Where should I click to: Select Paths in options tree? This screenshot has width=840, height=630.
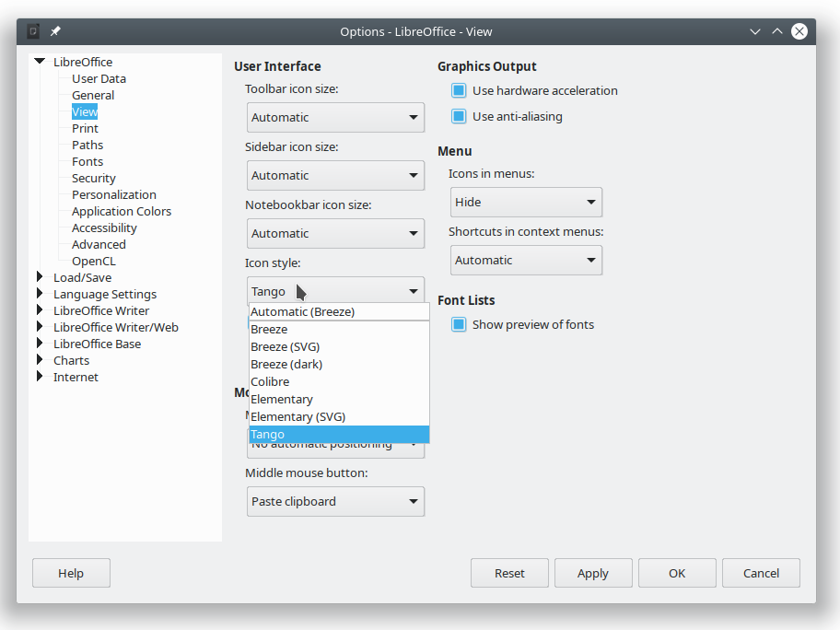click(87, 146)
